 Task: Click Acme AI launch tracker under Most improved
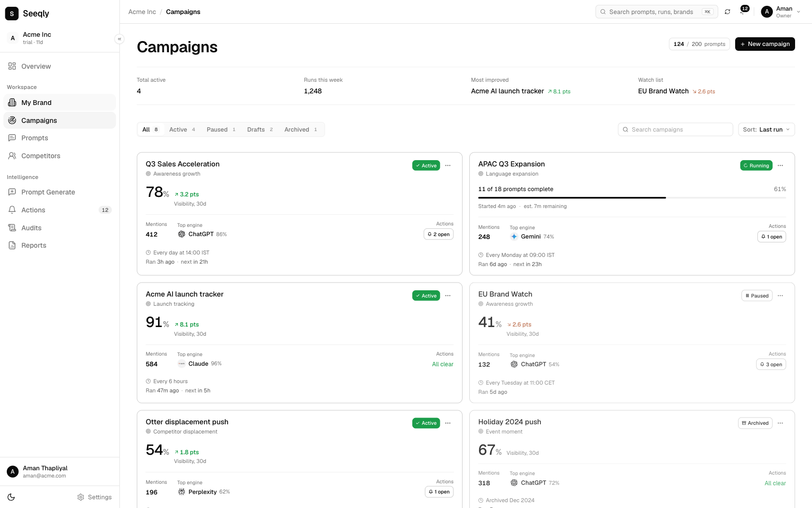coord(507,91)
